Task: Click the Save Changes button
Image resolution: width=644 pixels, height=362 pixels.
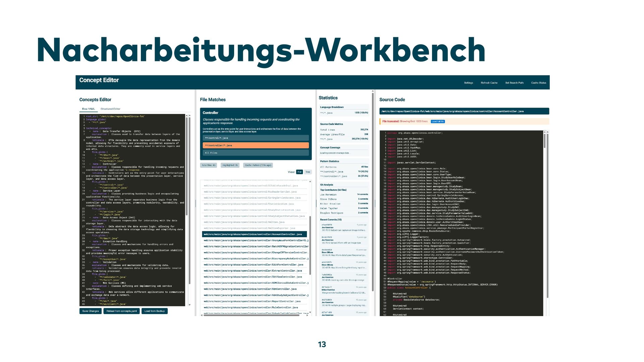Action: coord(91,311)
